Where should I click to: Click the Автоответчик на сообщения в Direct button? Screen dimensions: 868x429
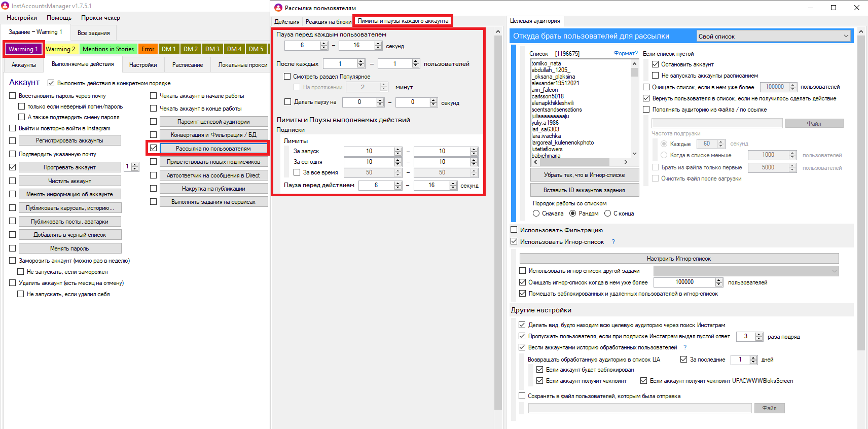point(213,175)
